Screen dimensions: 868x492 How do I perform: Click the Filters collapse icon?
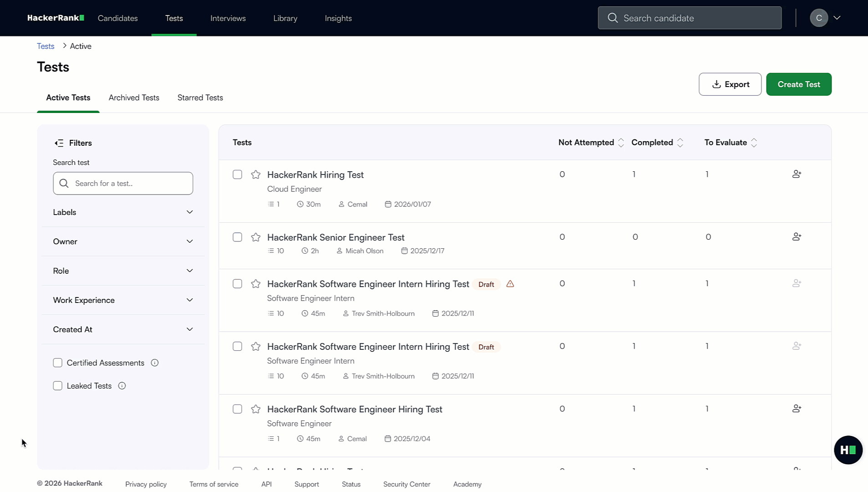pos(59,143)
